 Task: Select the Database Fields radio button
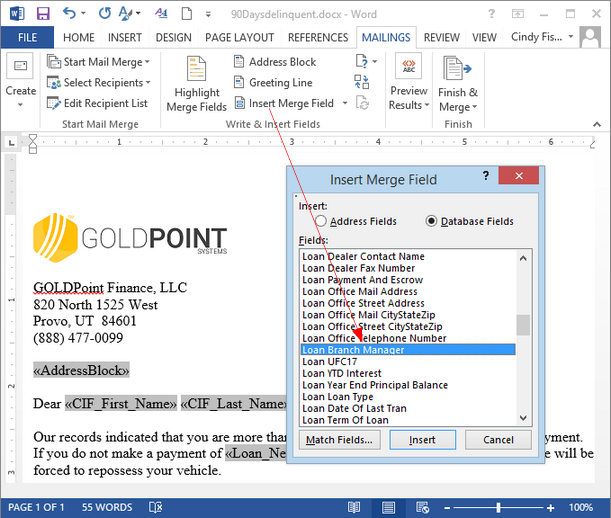[432, 221]
